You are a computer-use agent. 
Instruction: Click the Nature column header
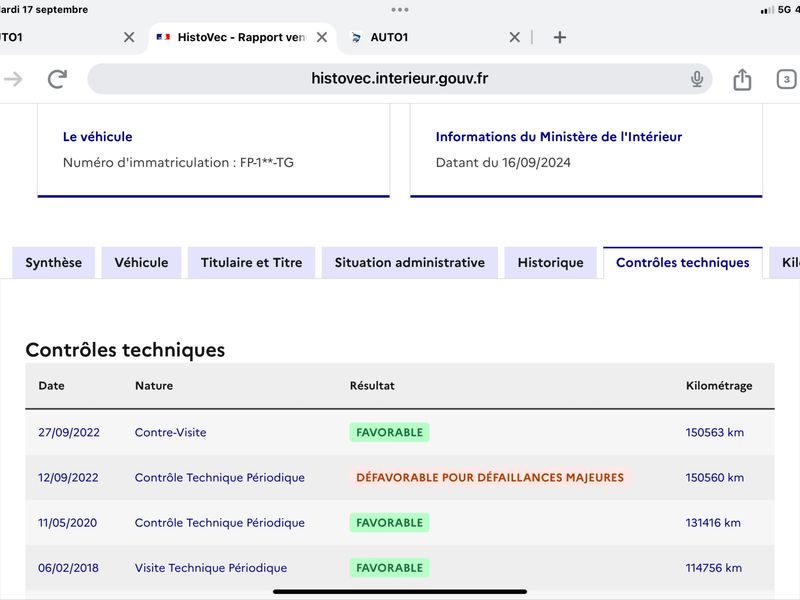point(154,386)
